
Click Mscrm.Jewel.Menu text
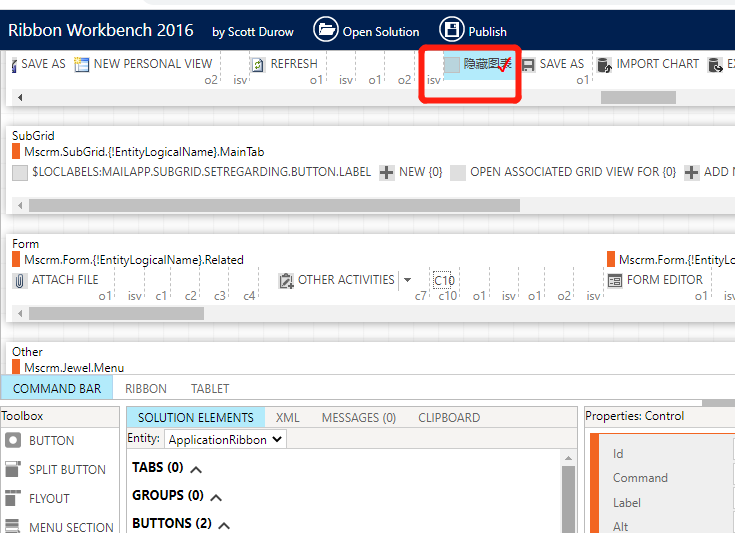point(74,368)
